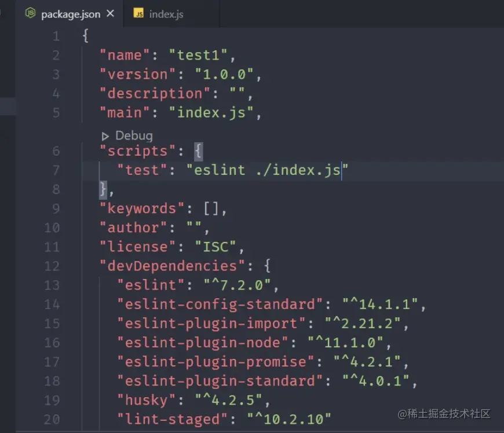Click the "^4.0.1" version value
Screen dimensions: 504x433
(376, 381)
